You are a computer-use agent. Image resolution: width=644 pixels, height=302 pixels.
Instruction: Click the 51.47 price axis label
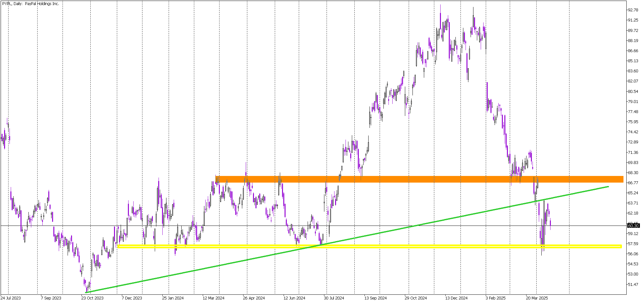tap(633, 285)
